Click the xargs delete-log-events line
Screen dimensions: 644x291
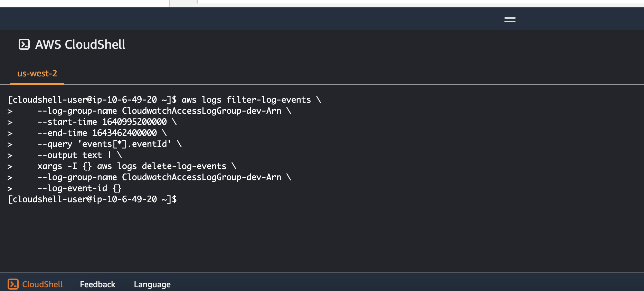click(x=137, y=166)
